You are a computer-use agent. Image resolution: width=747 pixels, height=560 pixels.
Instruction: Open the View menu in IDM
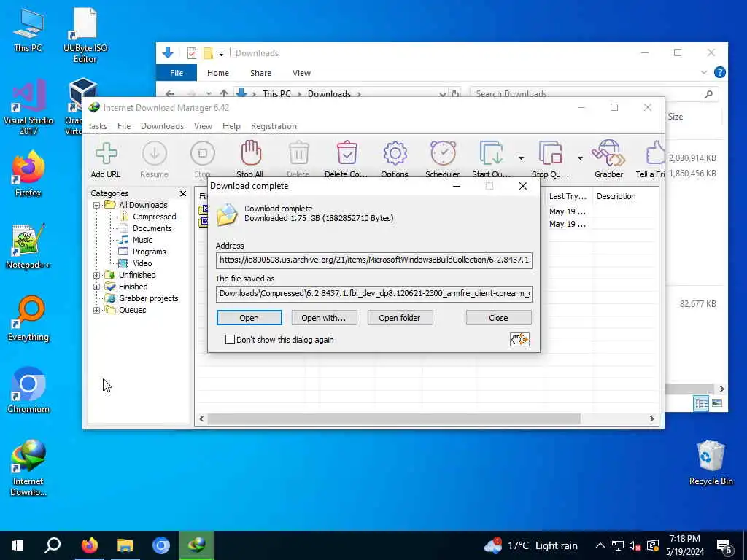203,126
